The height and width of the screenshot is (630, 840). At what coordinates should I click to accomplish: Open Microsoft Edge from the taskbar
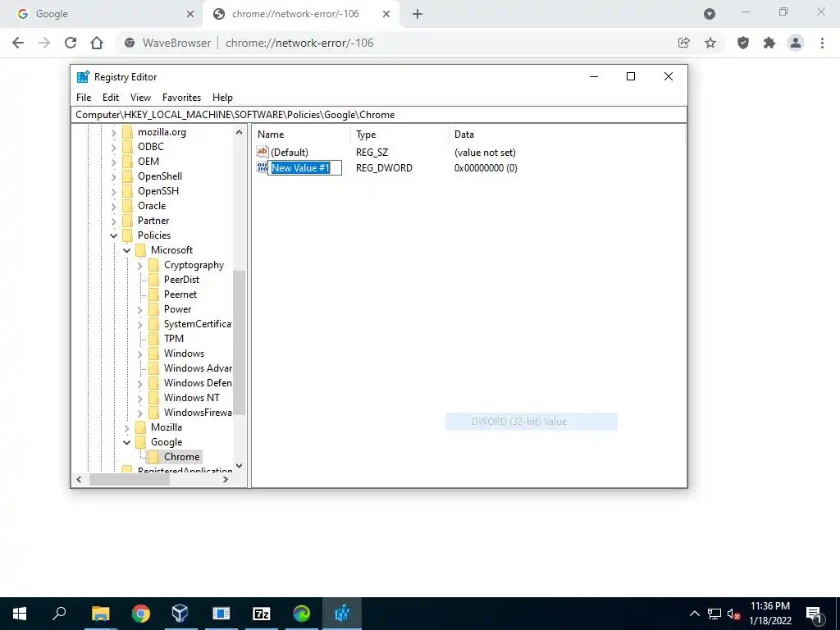tap(302, 614)
